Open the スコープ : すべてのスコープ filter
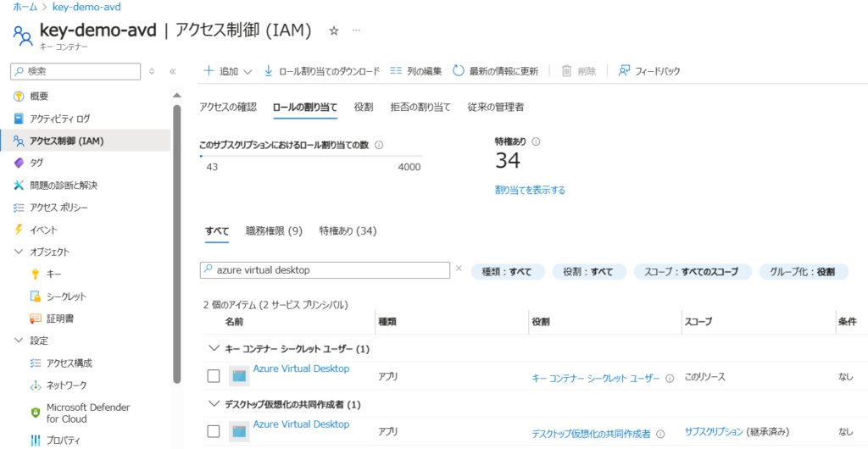 coord(693,271)
